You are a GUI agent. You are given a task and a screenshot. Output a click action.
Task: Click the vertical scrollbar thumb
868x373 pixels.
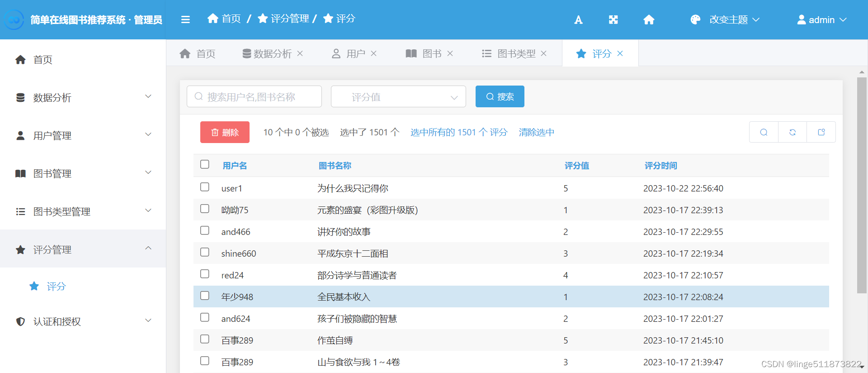(x=862, y=186)
